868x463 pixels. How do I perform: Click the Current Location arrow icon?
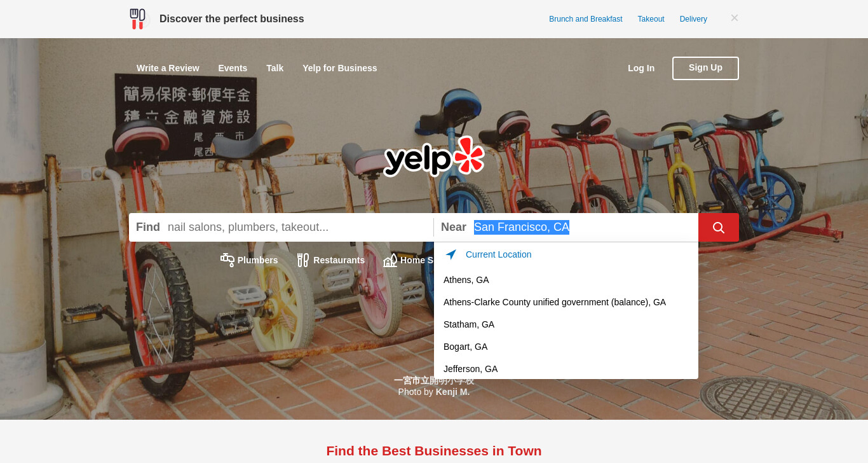(451, 254)
